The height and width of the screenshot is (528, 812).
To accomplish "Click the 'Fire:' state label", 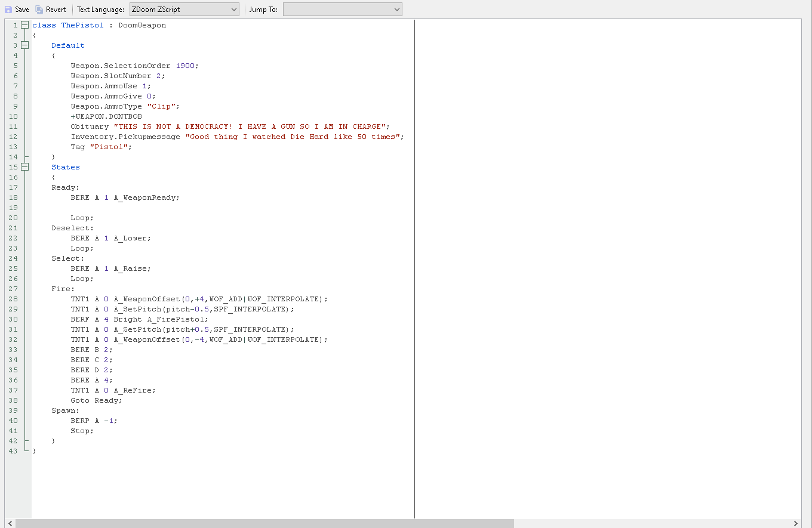I will [63, 289].
